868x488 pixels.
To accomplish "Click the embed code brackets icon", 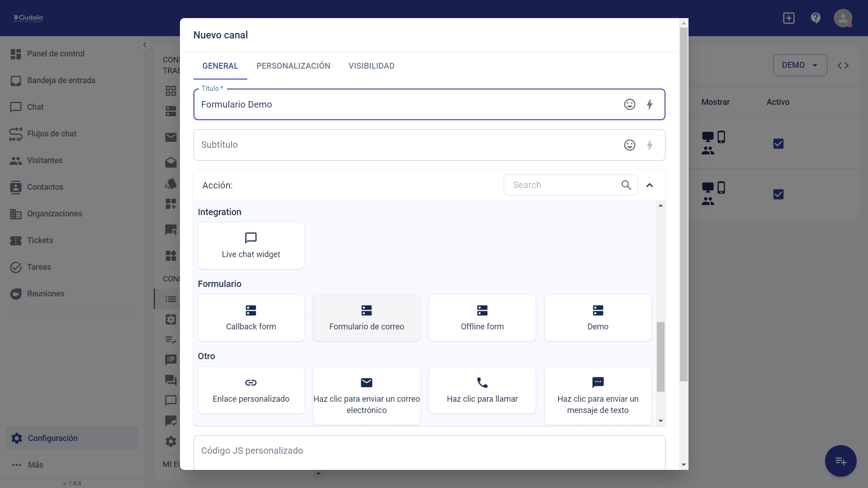I will click(843, 66).
